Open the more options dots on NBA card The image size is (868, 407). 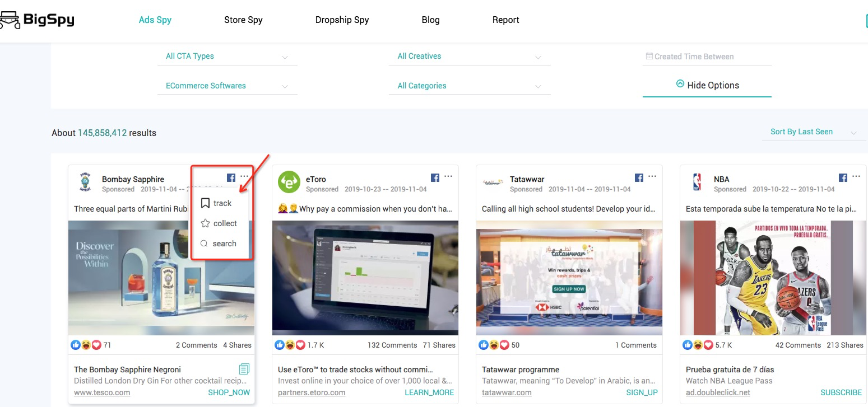pos(856,176)
